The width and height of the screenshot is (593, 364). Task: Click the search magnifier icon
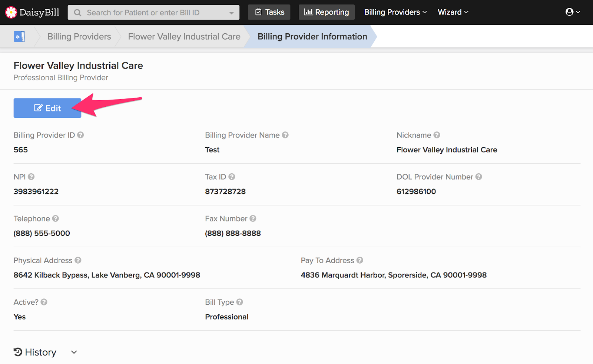pyautogui.click(x=77, y=12)
